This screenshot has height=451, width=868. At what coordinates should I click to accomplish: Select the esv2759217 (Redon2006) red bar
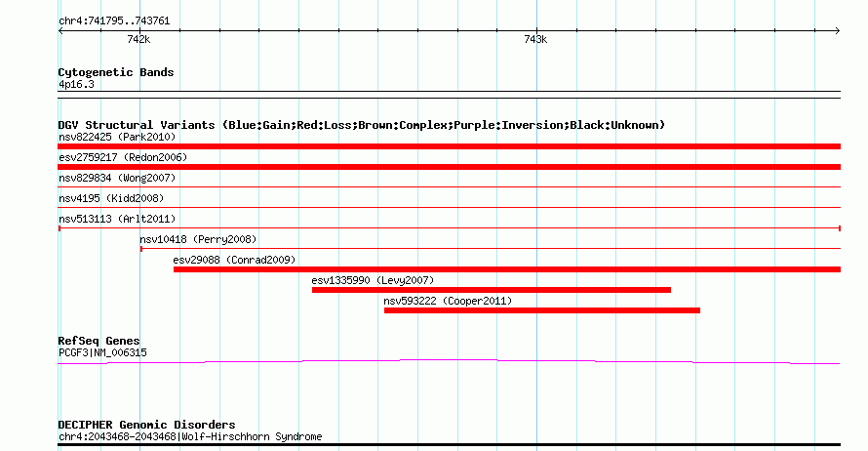point(449,167)
